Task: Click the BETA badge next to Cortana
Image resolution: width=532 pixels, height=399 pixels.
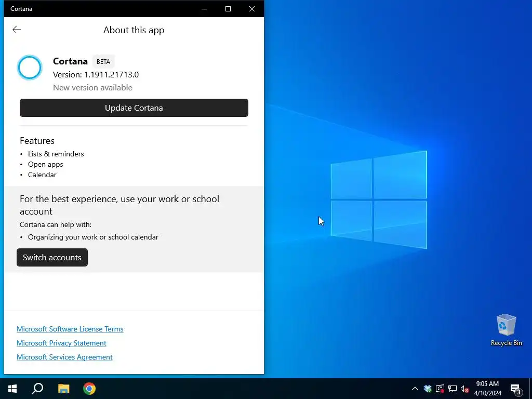Action: tap(103, 62)
